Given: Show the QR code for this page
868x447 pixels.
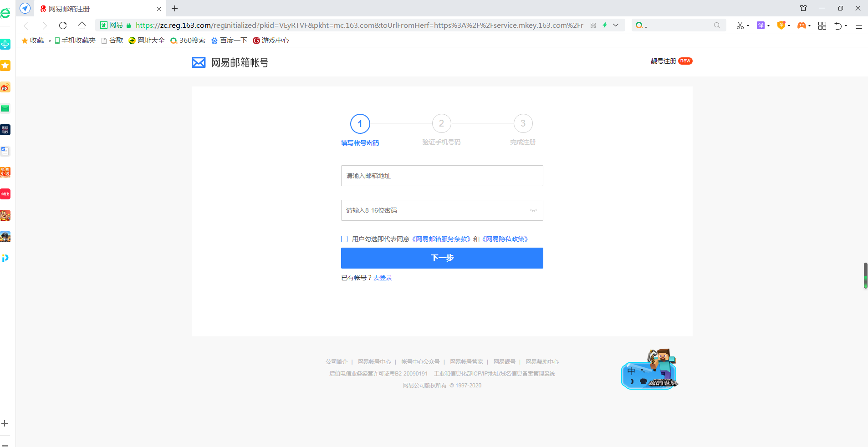Looking at the screenshot, I should coord(593,25).
